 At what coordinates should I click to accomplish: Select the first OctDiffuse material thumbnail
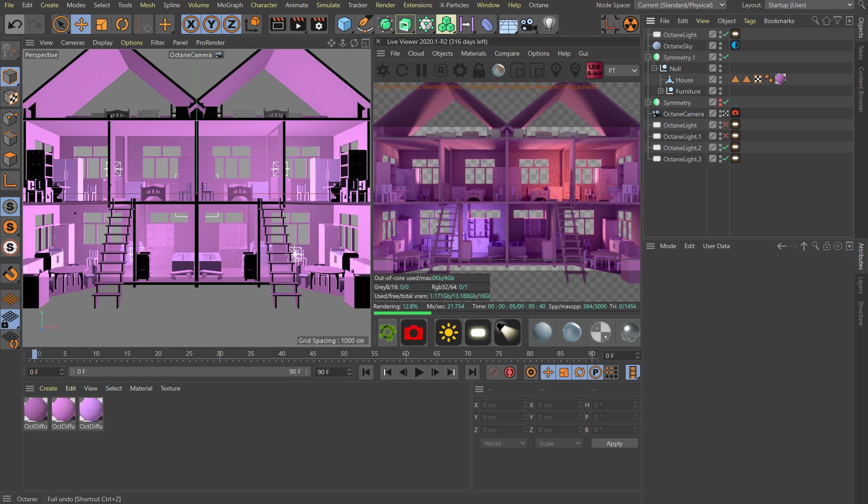(x=36, y=410)
